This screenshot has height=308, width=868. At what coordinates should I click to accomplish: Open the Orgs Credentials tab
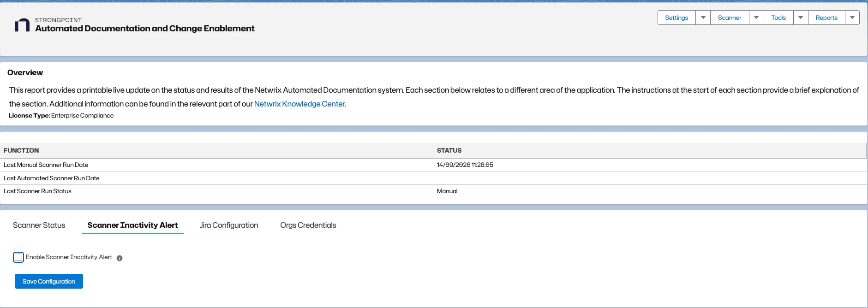pyautogui.click(x=308, y=225)
